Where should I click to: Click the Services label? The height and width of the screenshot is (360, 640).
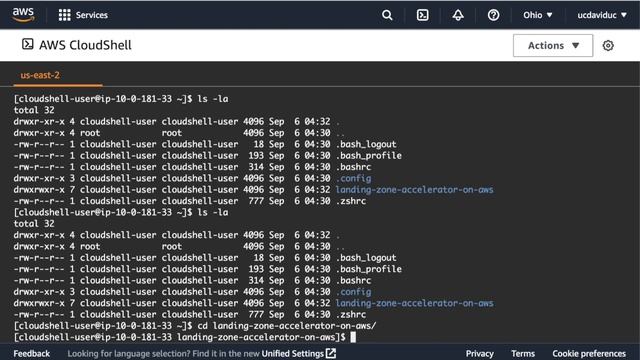coord(91,15)
